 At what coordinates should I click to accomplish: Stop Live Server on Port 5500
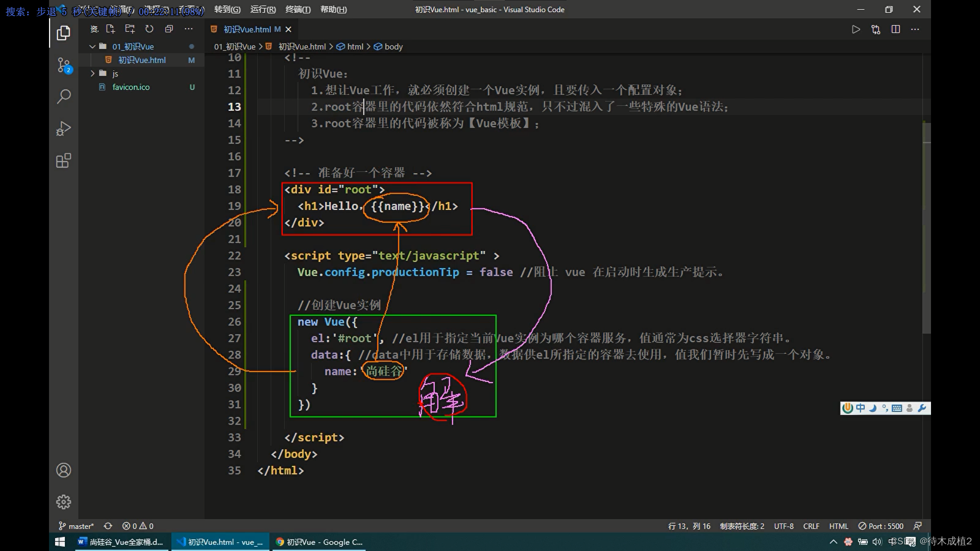pos(881,526)
